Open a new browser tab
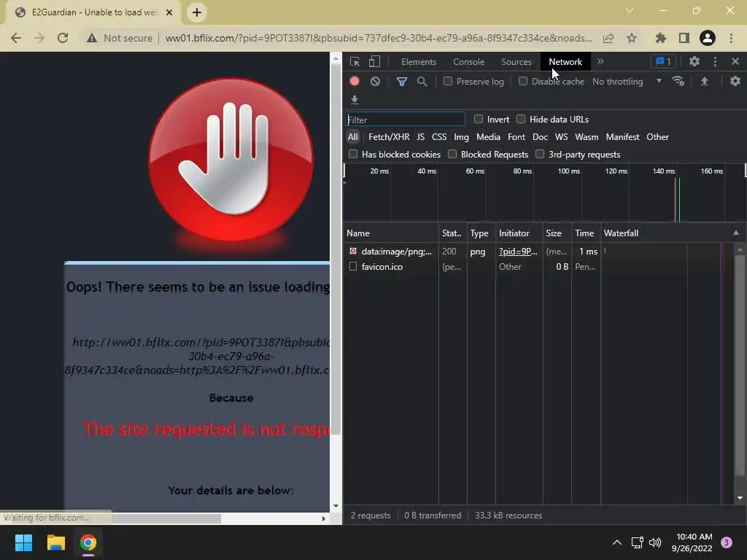Image resolution: width=747 pixels, height=560 pixels. [197, 12]
